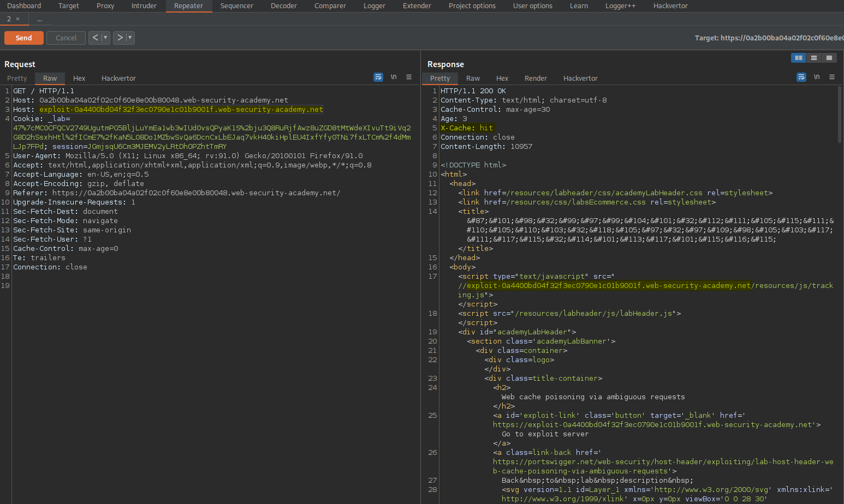Click the HTTP/1.1 200 OK status line
The width and height of the screenshot is (844, 504).
tap(473, 91)
